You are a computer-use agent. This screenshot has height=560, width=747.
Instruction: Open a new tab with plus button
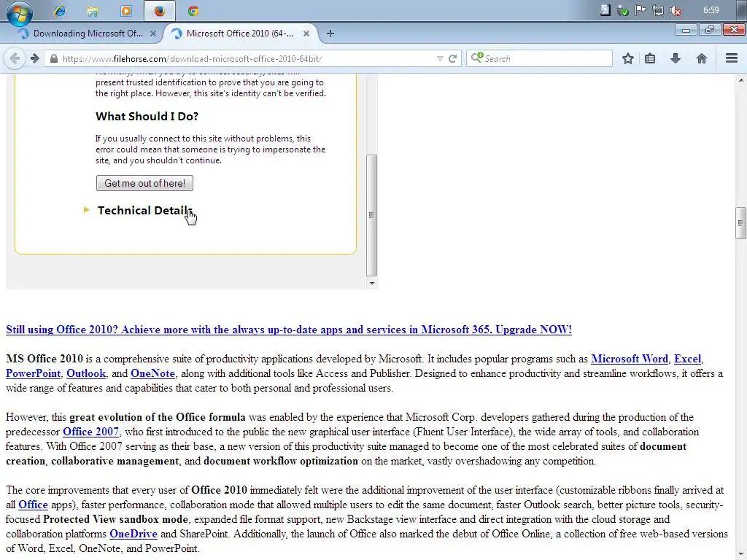(330, 34)
